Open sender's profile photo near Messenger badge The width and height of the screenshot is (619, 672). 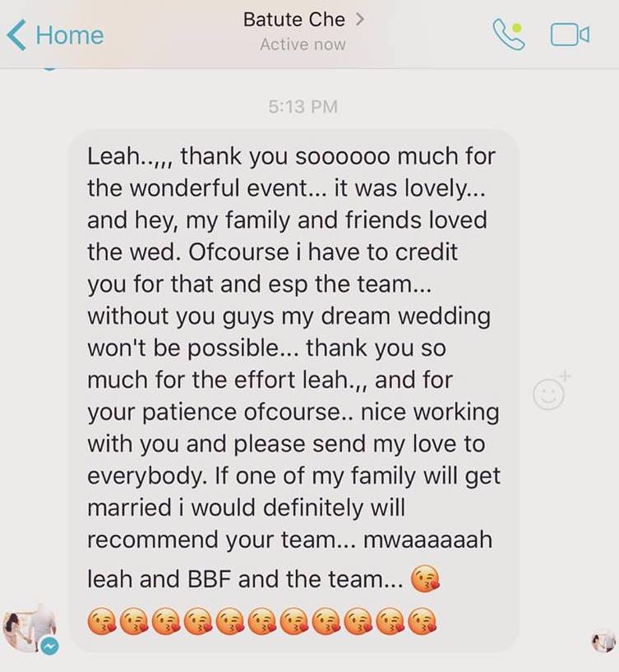29,627
